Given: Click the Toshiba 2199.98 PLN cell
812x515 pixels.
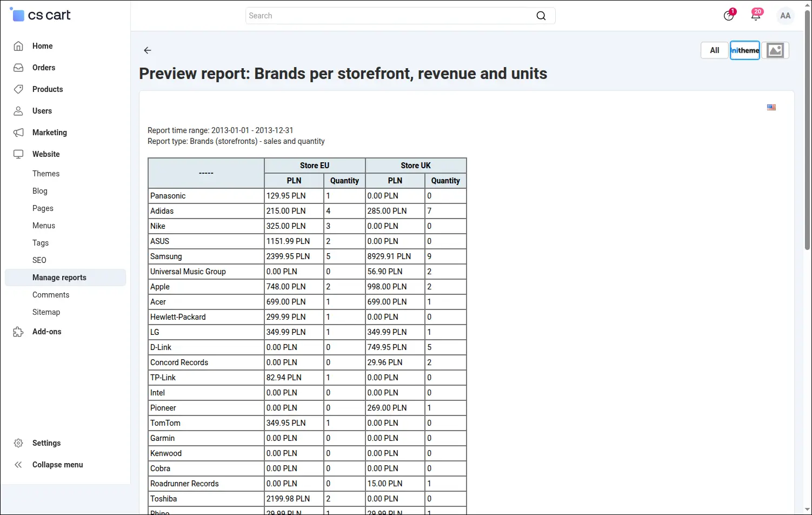Looking at the screenshot, I should (x=294, y=499).
